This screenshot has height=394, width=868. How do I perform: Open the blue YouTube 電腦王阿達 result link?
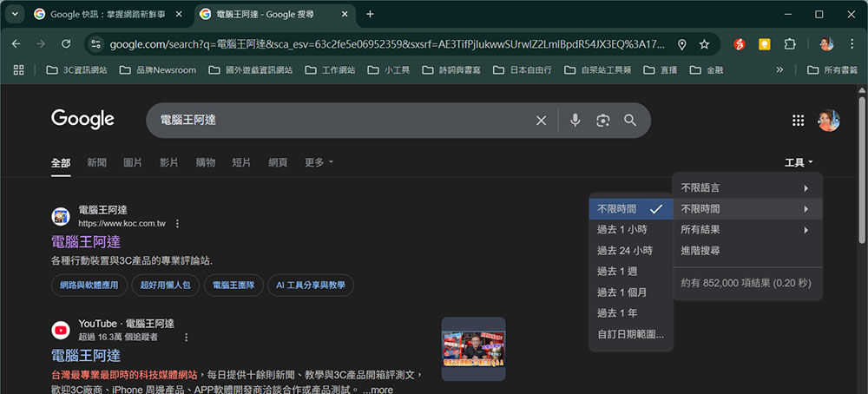click(x=86, y=355)
